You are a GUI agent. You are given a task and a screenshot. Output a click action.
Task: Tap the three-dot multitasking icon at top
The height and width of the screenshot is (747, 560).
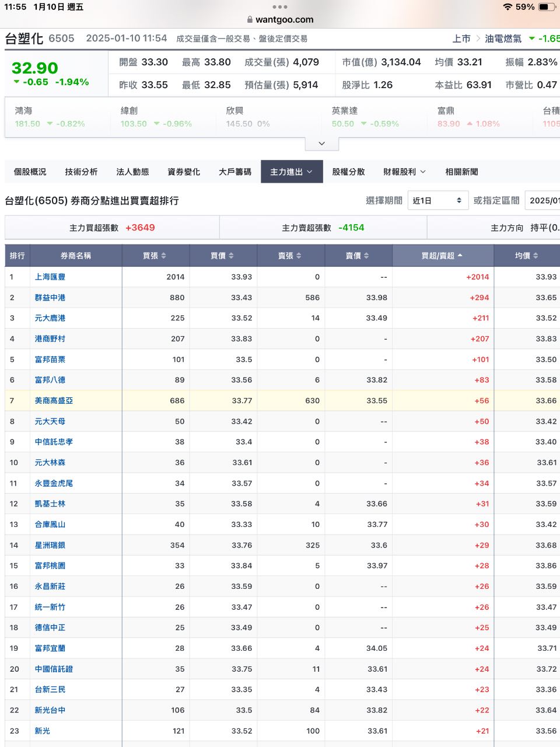(280, 7)
